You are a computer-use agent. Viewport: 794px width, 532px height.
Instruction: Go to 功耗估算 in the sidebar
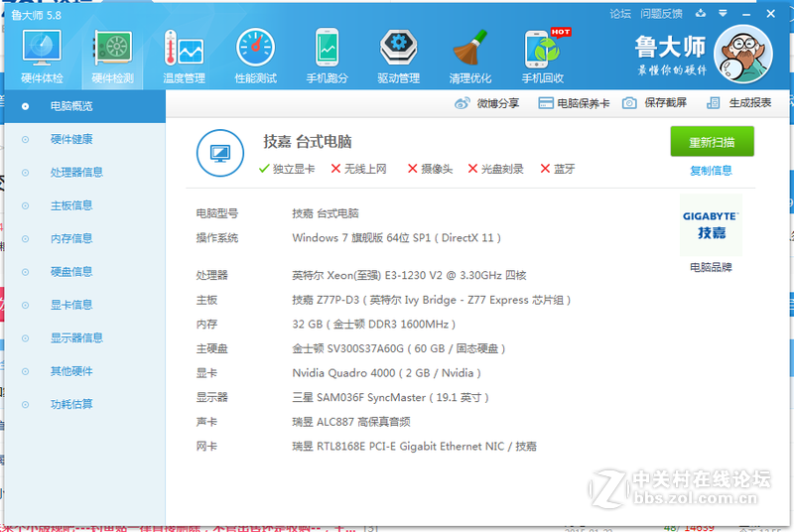tap(71, 404)
